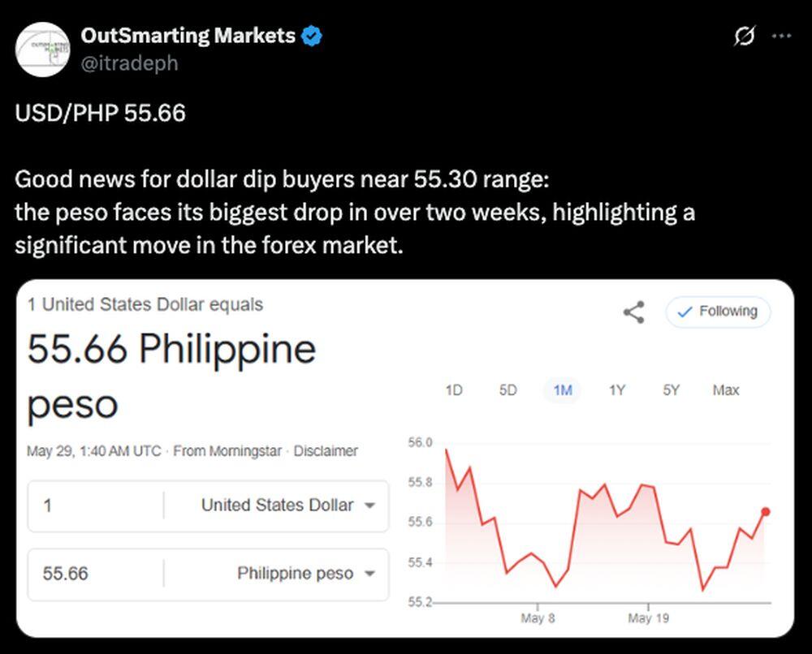Enable the Max chart range
This screenshot has width=812, height=654.
tap(725, 390)
